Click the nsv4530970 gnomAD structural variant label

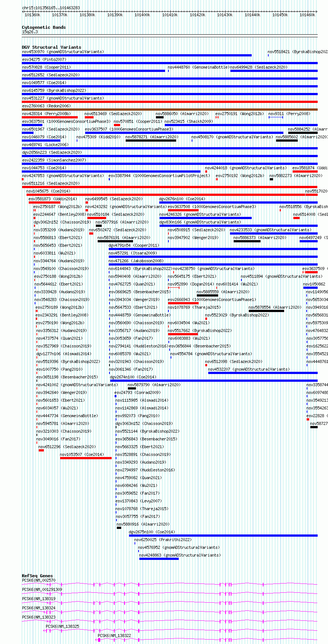coord(63,52)
